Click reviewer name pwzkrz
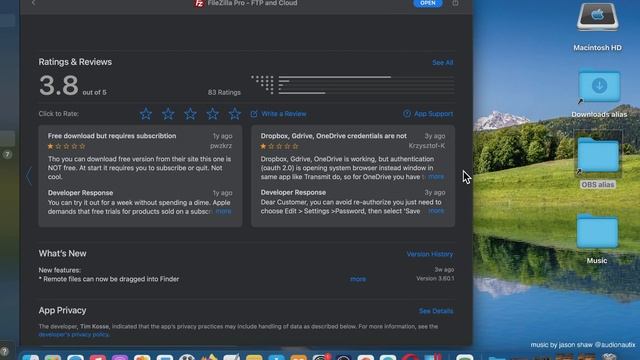This screenshot has height=360, width=640. 221,146
